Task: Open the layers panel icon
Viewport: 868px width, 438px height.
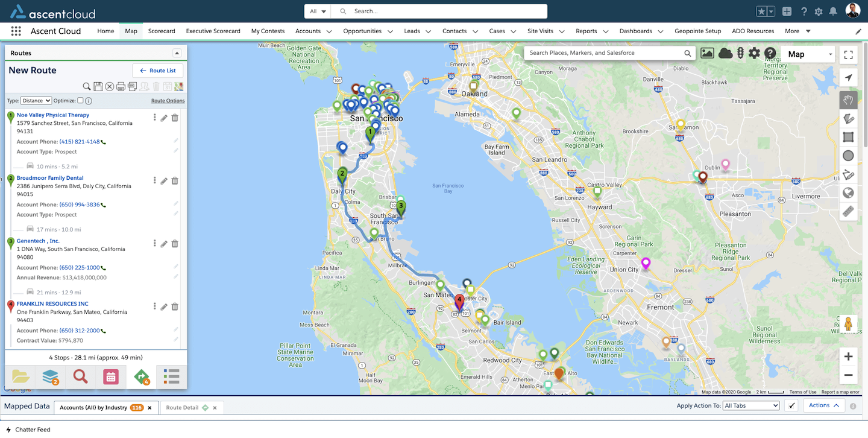Action: pos(51,377)
